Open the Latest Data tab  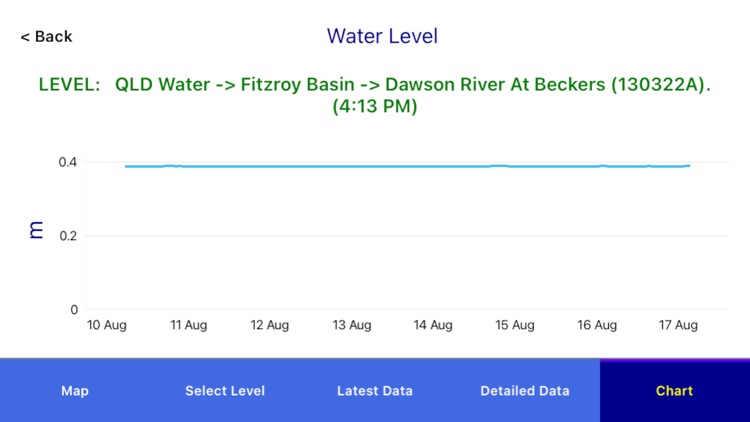[x=375, y=391]
